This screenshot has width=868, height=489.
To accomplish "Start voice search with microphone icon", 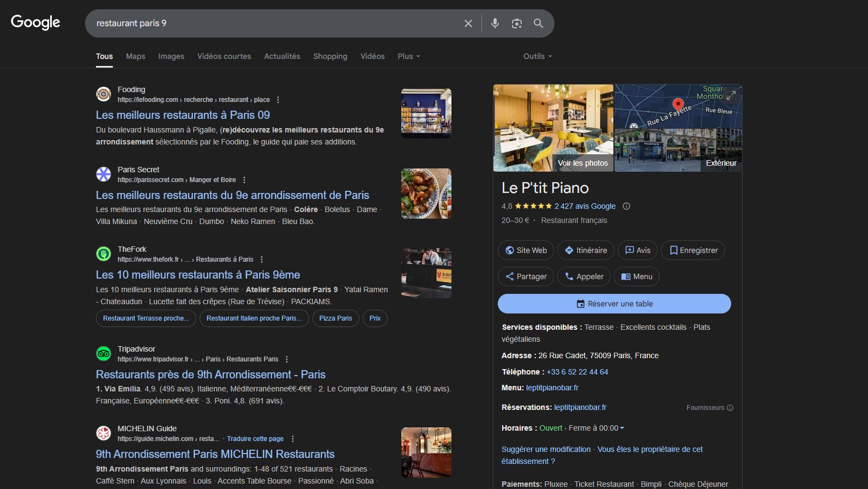I will click(x=495, y=23).
